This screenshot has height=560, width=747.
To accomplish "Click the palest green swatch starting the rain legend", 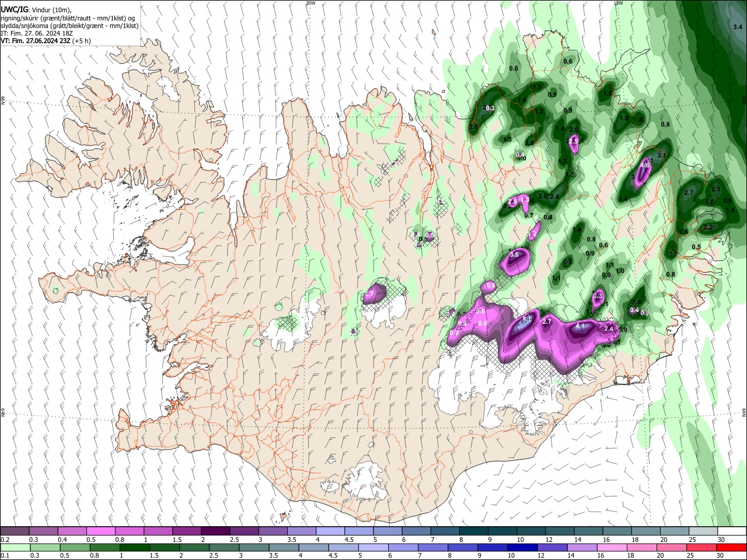I will 15,547.
